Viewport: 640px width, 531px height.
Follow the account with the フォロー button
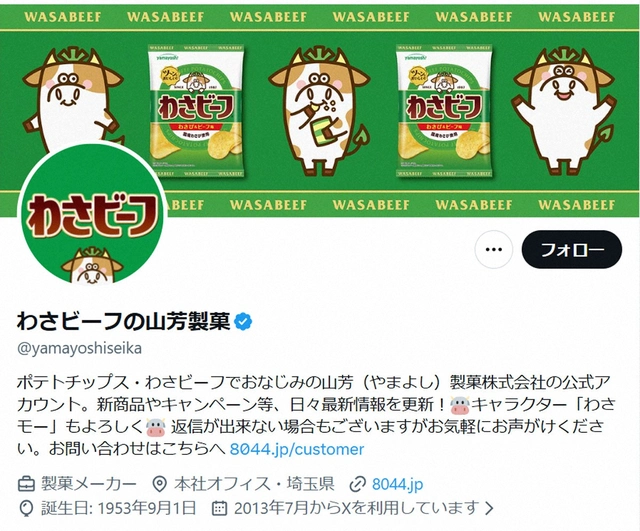coord(571,249)
